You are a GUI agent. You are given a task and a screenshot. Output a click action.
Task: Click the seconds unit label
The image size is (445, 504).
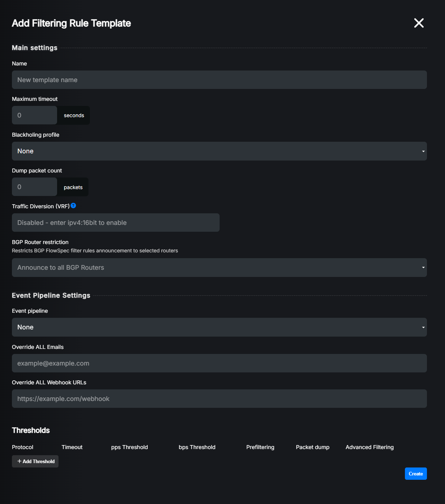coord(74,115)
